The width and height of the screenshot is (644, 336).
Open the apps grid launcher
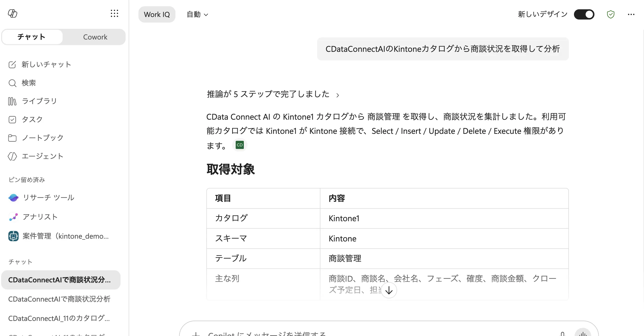(114, 13)
